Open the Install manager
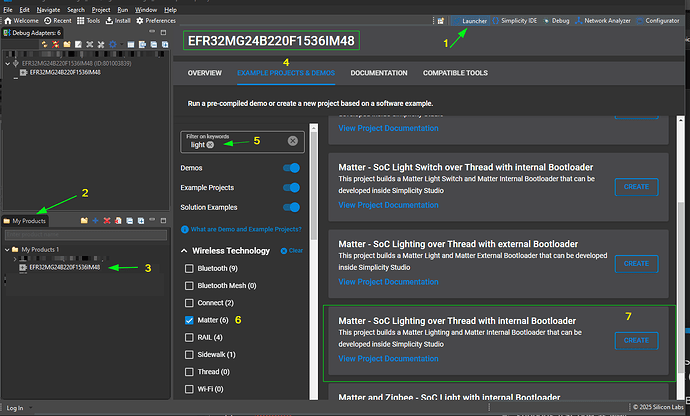 coord(118,21)
